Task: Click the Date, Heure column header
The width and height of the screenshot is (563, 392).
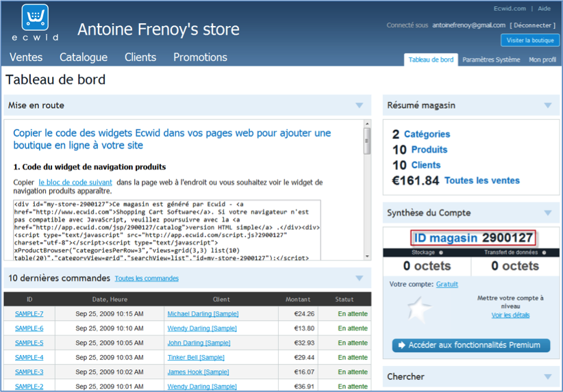Action: 110,300
